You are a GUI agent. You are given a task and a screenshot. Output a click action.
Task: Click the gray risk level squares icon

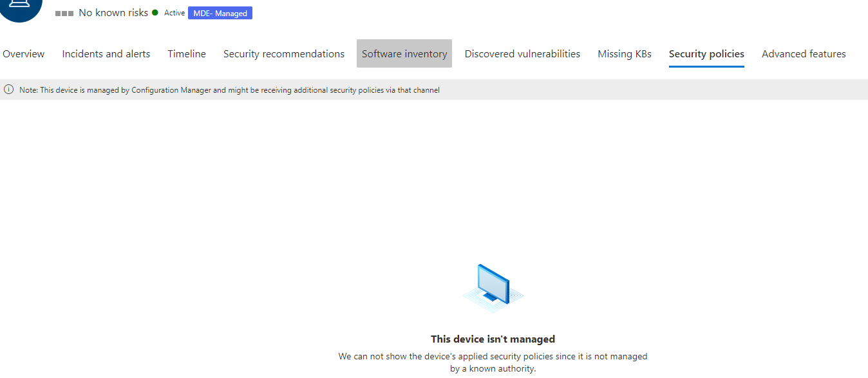click(64, 14)
